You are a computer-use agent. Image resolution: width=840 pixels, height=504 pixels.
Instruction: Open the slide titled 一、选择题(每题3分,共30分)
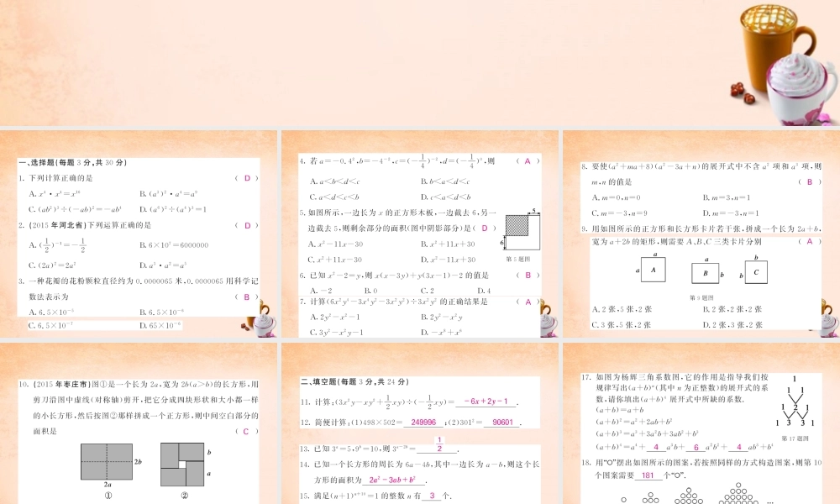point(139,234)
